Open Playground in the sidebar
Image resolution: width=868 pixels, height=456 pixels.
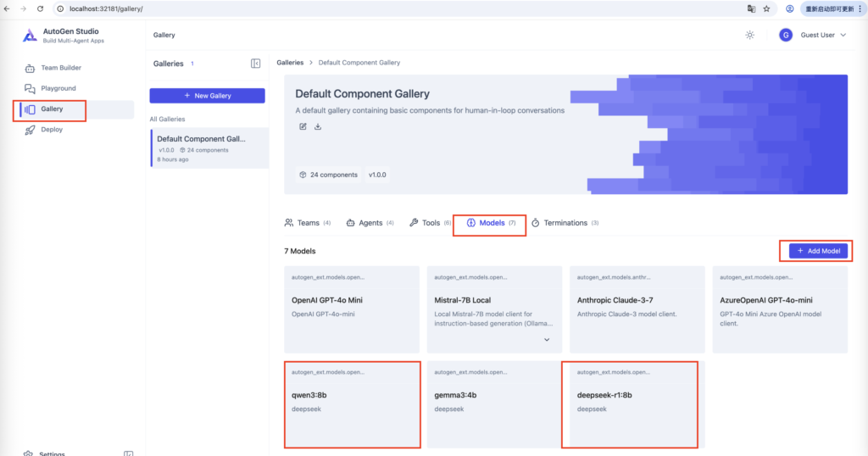point(50,88)
